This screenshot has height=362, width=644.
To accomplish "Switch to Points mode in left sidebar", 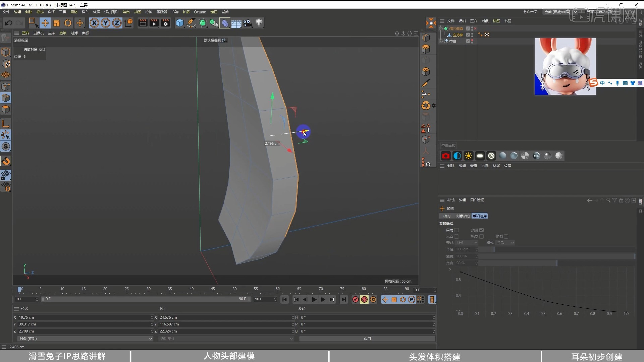I will (6, 86).
